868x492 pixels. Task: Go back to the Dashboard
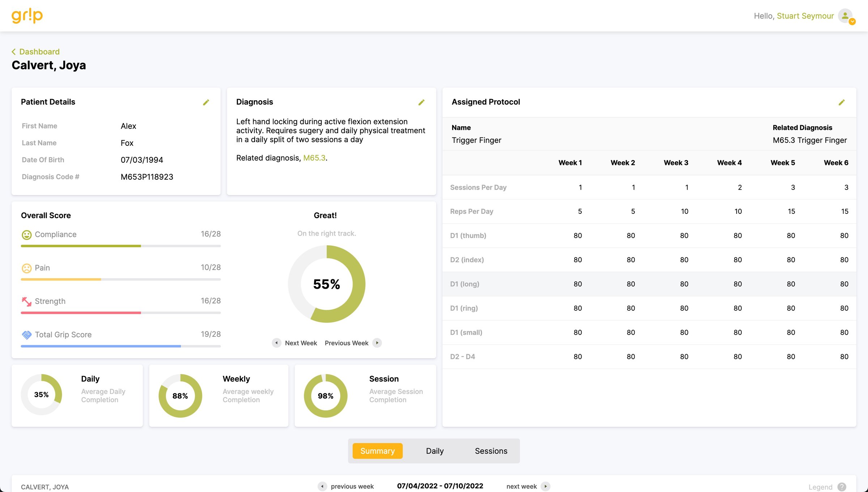click(x=35, y=51)
